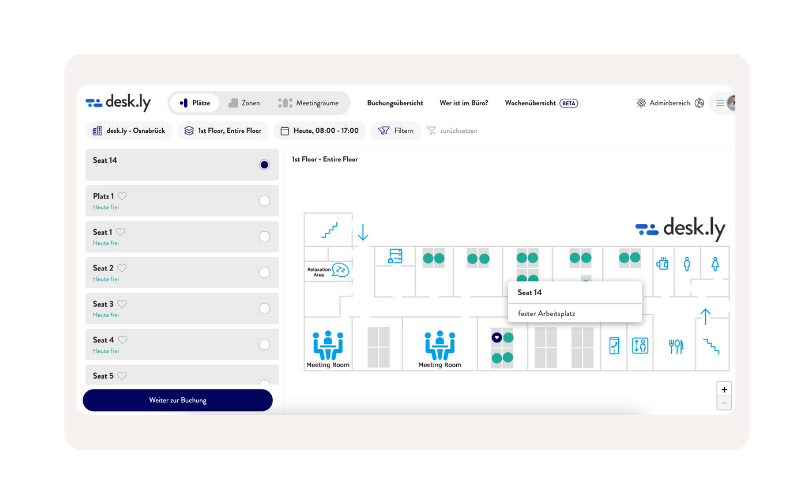Open the hamburger menu next to avatar
The image size is (800, 500).
point(719,103)
